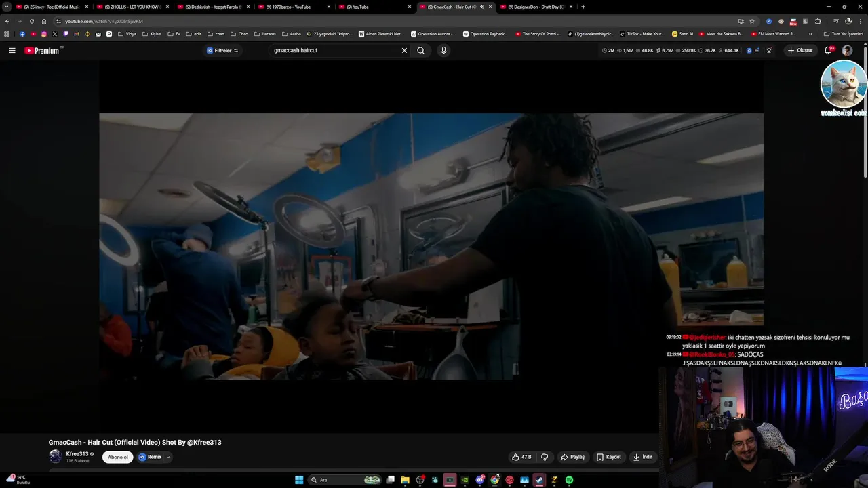
Task: Reload the page with refresh icon
Action: (x=31, y=21)
